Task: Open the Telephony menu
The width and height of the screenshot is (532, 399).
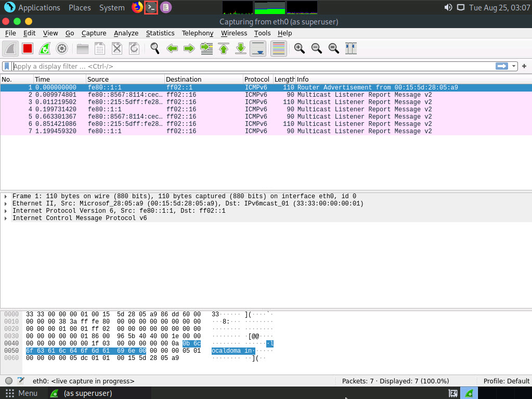Action: pos(198,33)
